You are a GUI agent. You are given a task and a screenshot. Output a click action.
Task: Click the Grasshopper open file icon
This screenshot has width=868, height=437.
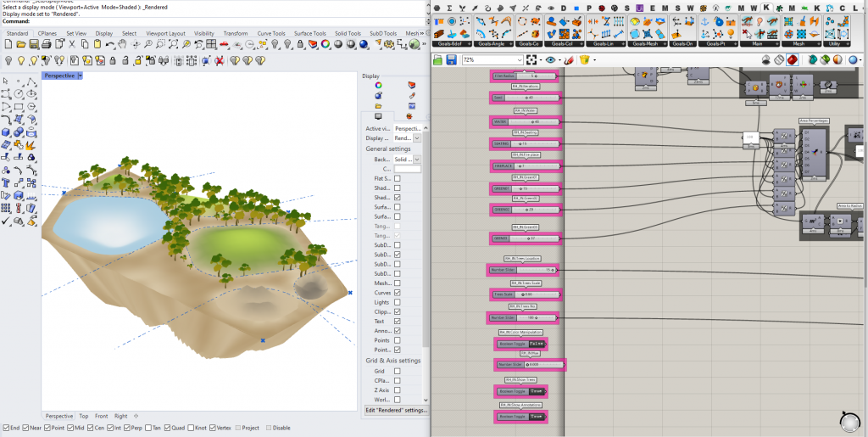click(438, 60)
